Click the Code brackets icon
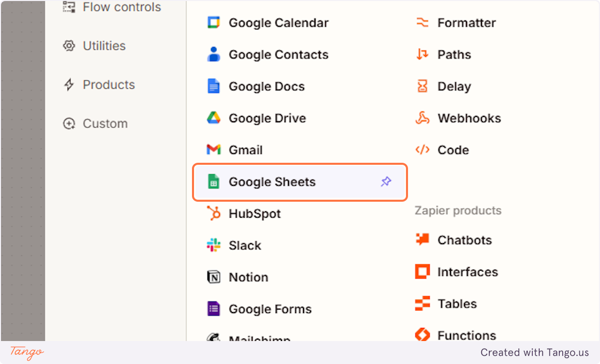The width and height of the screenshot is (600, 364). (422, 150)
